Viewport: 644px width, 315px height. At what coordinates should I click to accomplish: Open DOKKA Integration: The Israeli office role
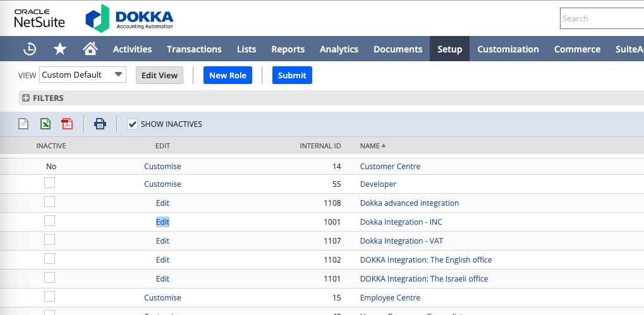424,278
